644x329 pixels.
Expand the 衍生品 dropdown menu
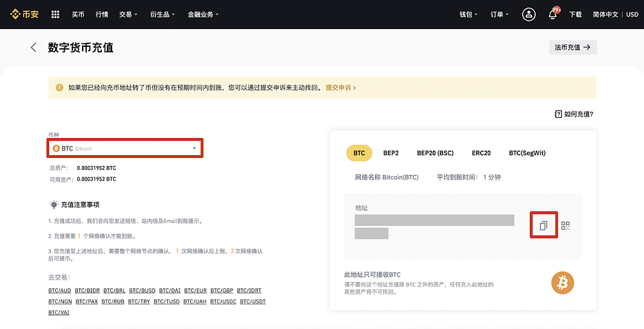[x=163, y=14]
